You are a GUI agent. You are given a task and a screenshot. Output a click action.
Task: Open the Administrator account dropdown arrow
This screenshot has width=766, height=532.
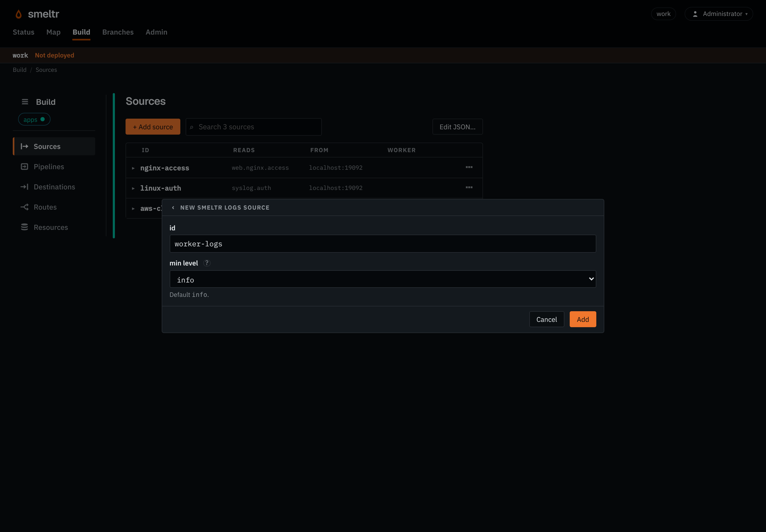(746, 14)
